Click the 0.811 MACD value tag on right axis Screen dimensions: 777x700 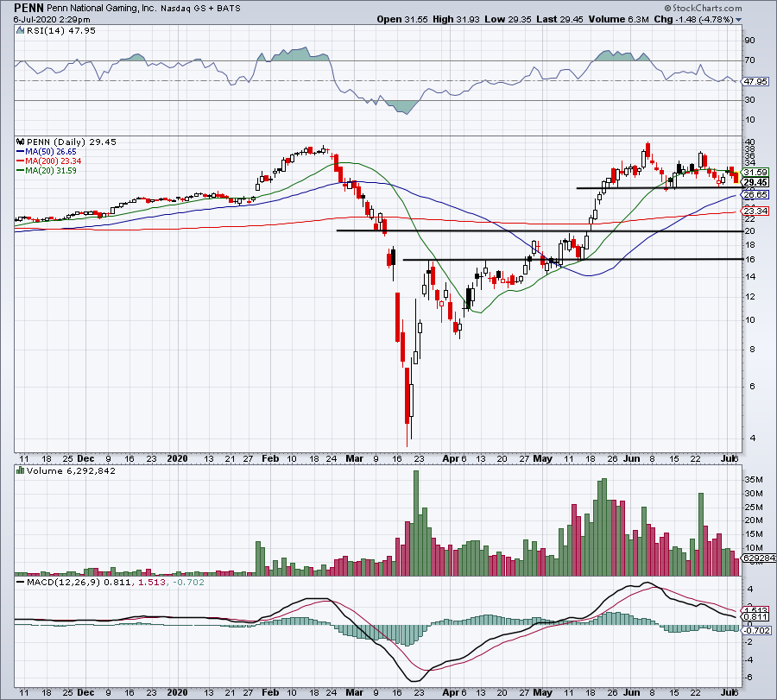(755, 617)
